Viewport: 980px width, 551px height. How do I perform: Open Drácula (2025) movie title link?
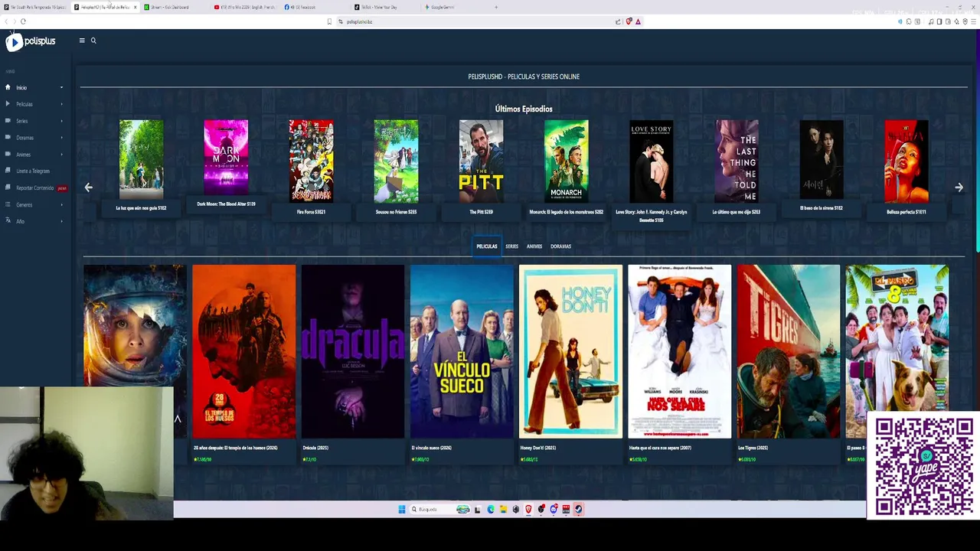(315, 448)
